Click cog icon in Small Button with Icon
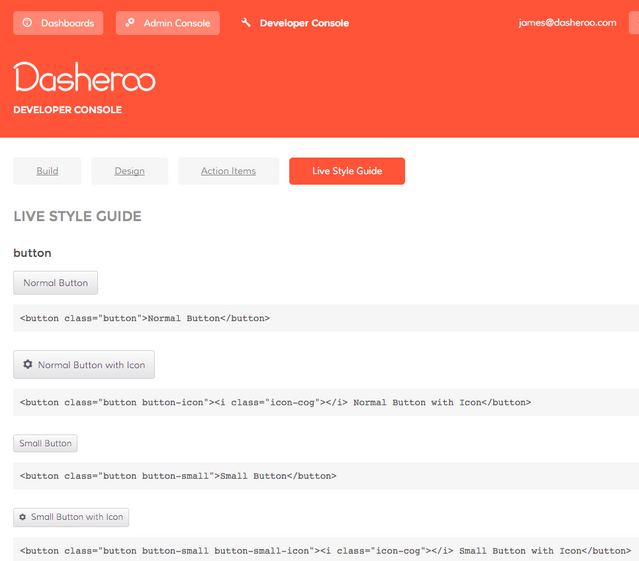This screenshot has width=639, height=561. (23, 517)
